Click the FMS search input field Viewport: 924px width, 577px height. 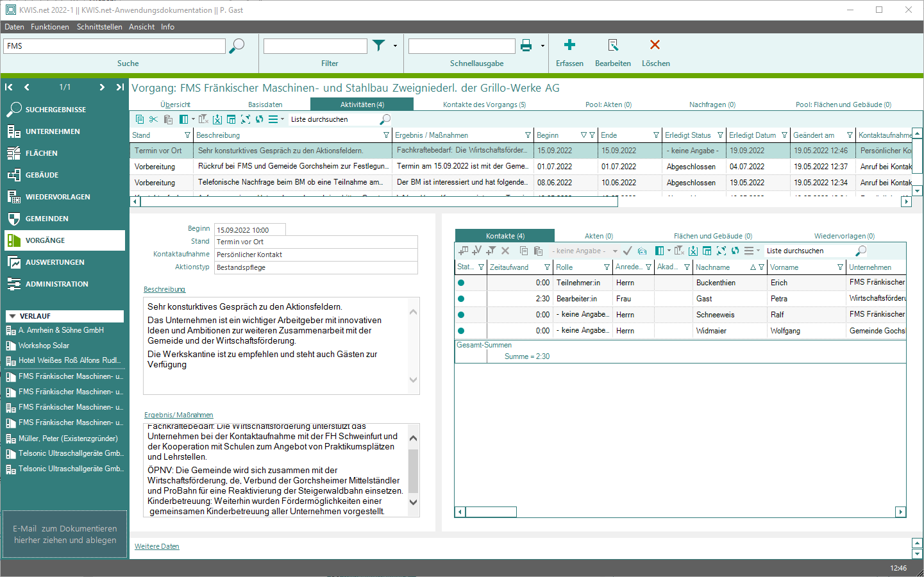(x=115, y=46)
